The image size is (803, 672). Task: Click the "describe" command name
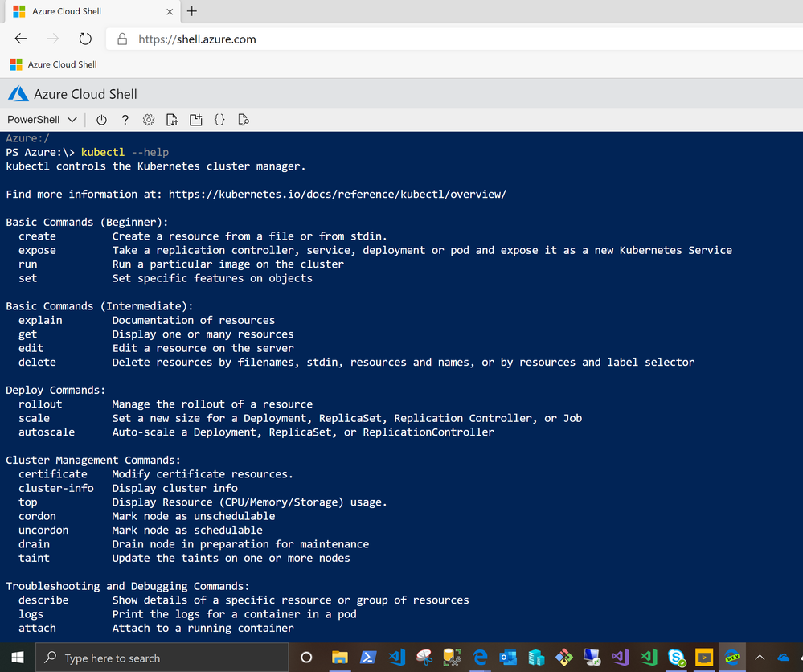(x=43, y=600)
